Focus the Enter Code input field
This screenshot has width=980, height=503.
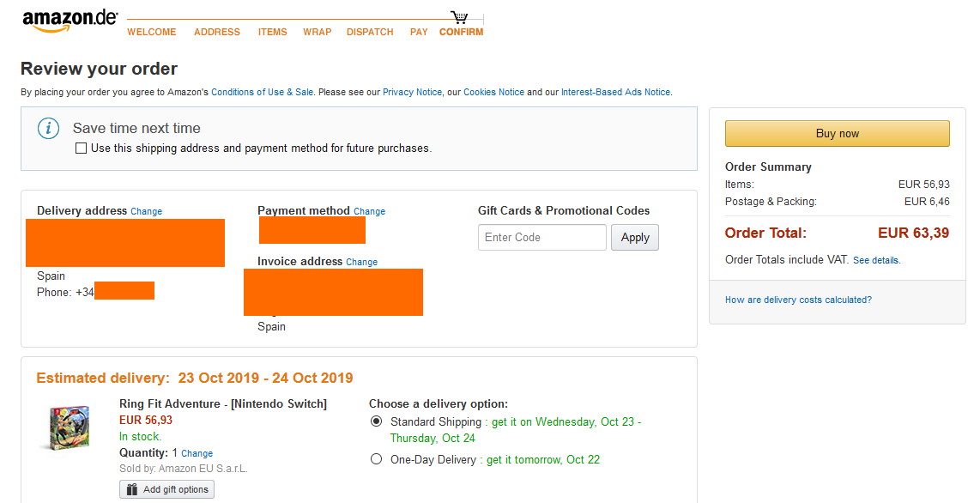[x=541, y=238]
